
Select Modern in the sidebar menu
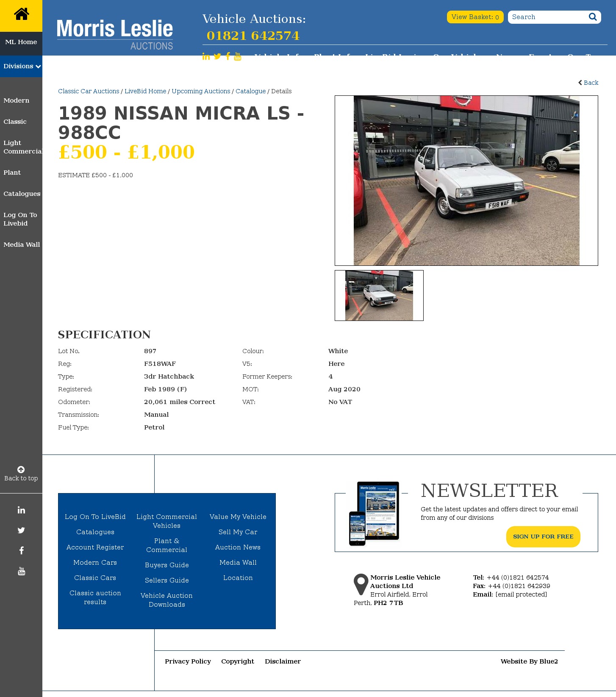[x=17, y=100]
